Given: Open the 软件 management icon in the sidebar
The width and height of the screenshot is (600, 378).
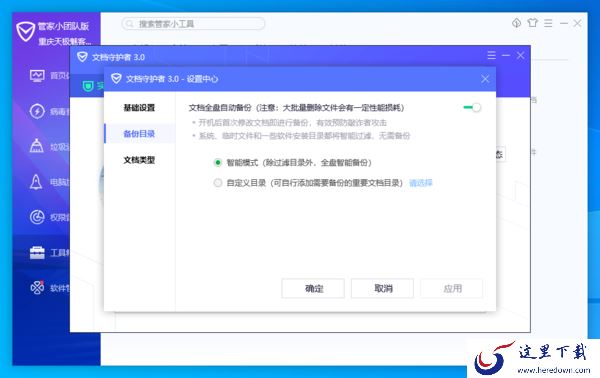Looking at the screenshot, I should pyautogui.click(x=37, y=287).
